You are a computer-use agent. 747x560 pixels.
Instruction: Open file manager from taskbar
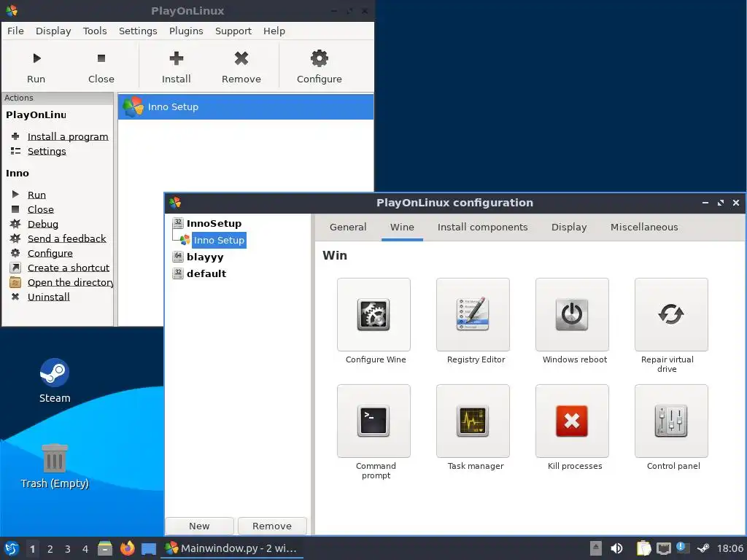click(105, 548)
